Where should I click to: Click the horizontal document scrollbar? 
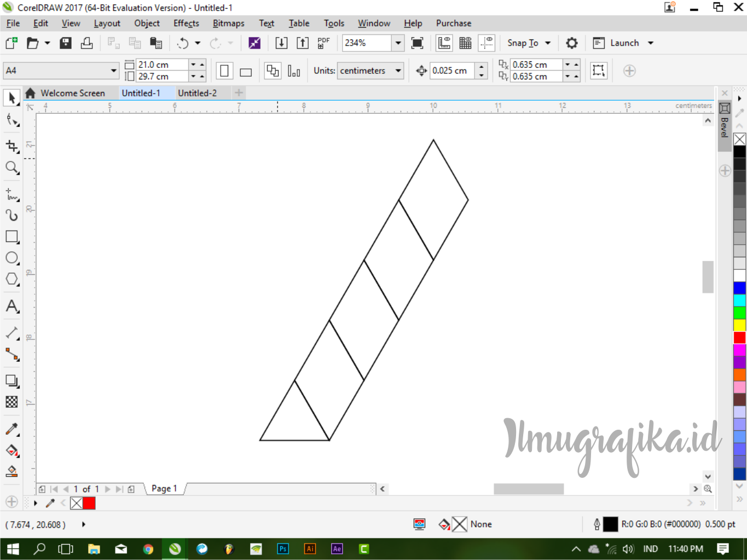pos(528,488)
